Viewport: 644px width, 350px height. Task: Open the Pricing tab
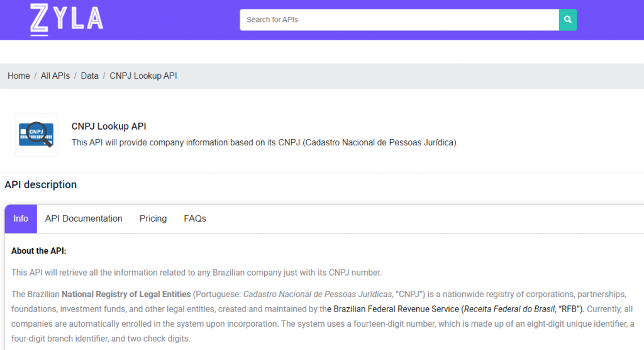pos(153,218)
